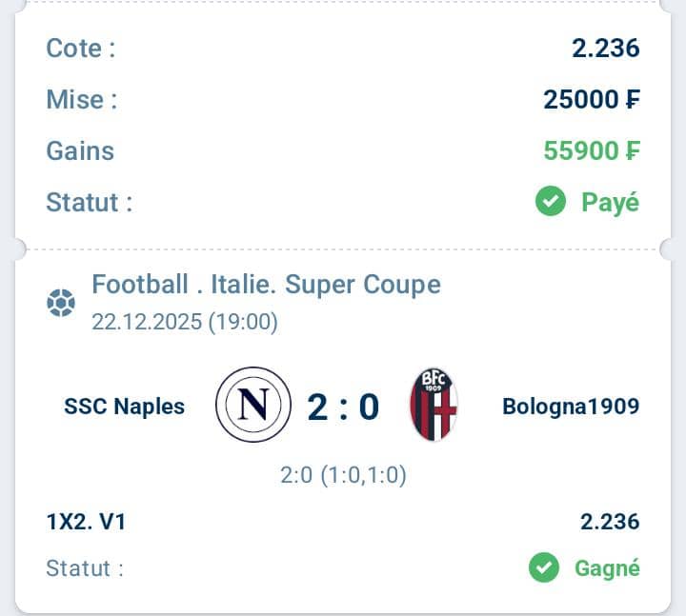Click the Bologna club crest

click(x=434, y=406)
